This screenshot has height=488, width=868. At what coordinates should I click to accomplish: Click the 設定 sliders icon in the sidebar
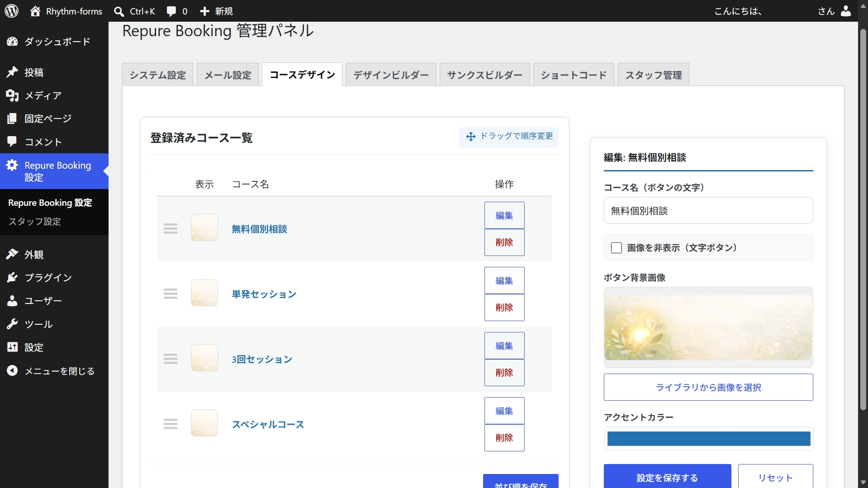pos(12,347)
